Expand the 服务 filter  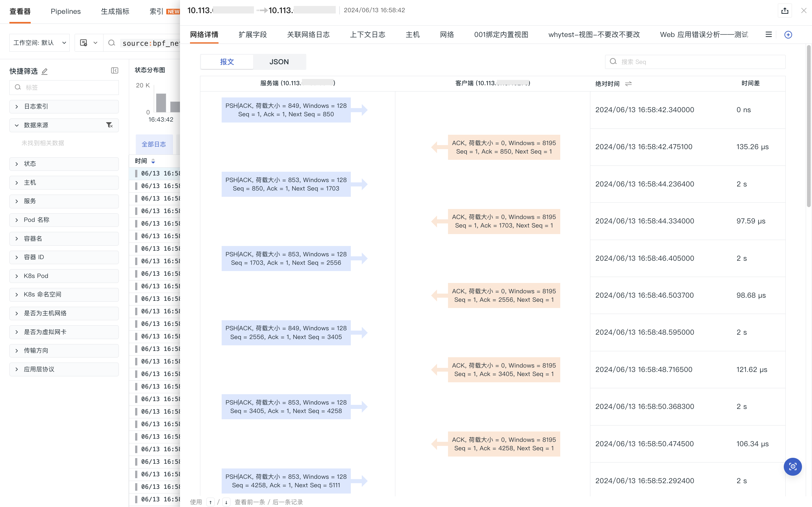pos(64,201)
